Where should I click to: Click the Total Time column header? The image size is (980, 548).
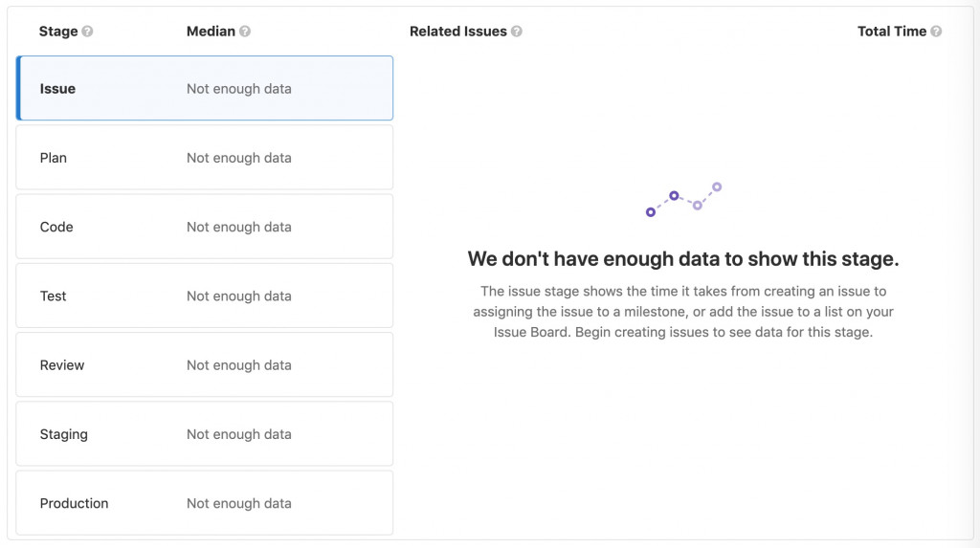[x=891, y=32]
